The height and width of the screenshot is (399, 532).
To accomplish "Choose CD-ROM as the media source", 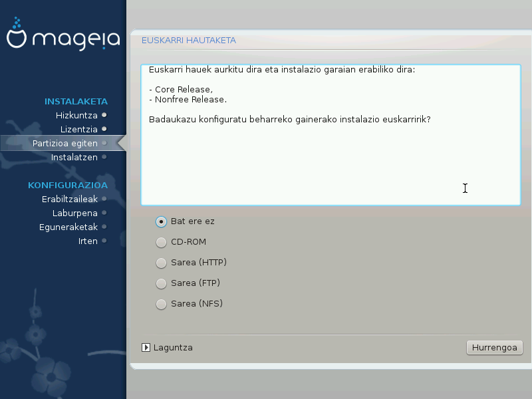I will (161, 242).
